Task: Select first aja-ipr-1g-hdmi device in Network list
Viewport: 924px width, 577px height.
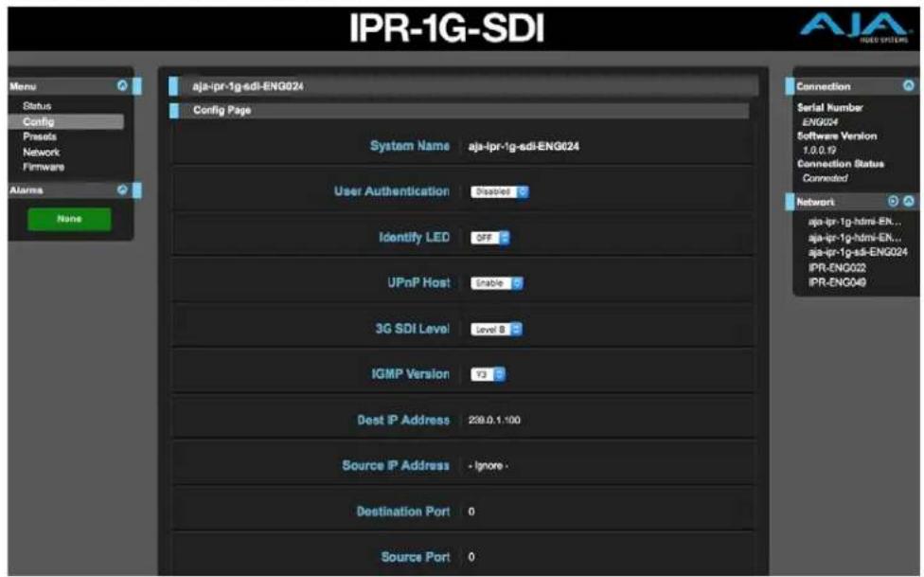Action: tap(855, 222)
